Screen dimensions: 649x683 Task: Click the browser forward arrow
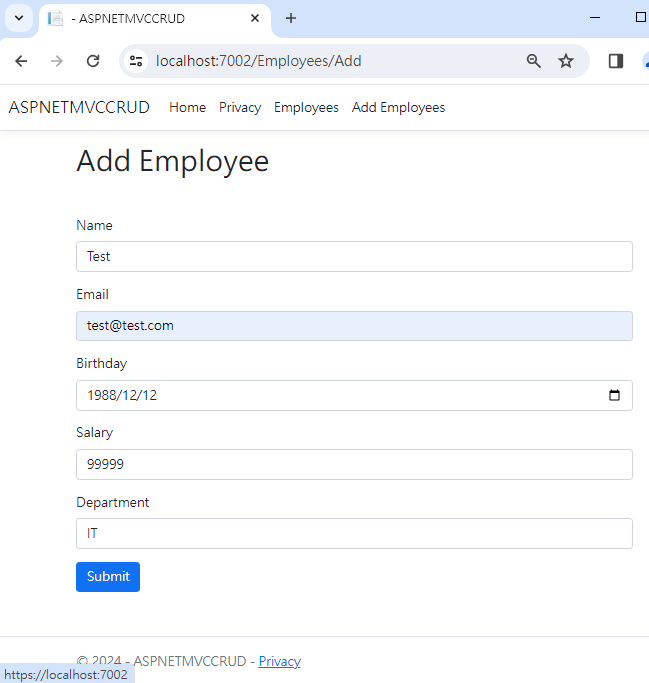pos(57,61)
